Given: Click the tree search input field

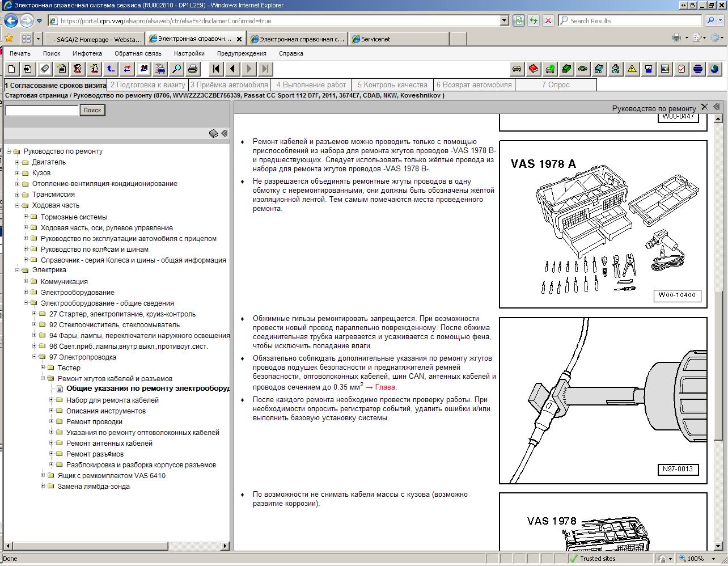Looking at the screenshot, I should point(41,110).
